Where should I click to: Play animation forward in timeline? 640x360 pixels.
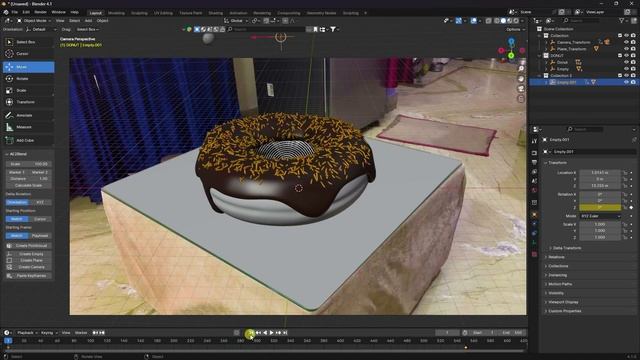point(271,333)
